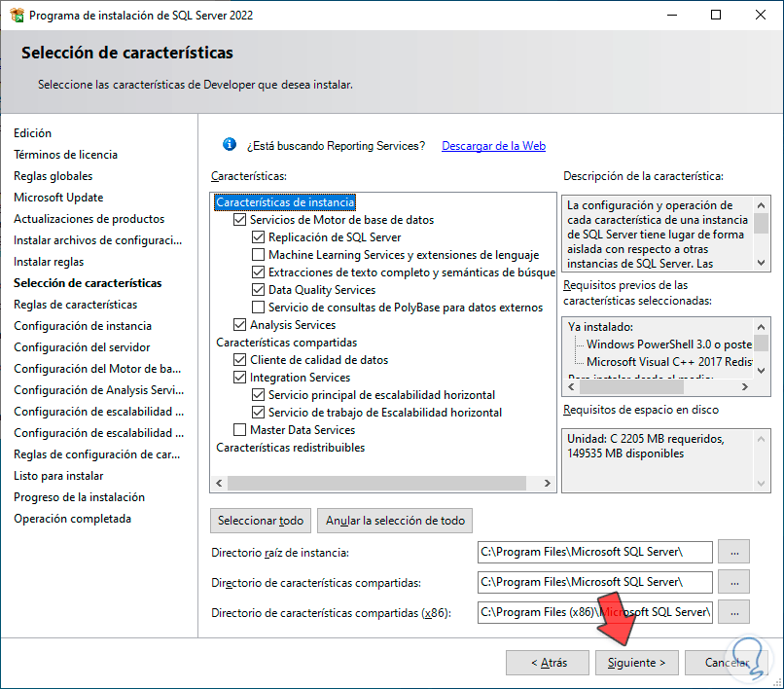Continue with the Siguiente button
This screenshot has height=689, width=784.
pyautogui.click(x=636, y=663)
